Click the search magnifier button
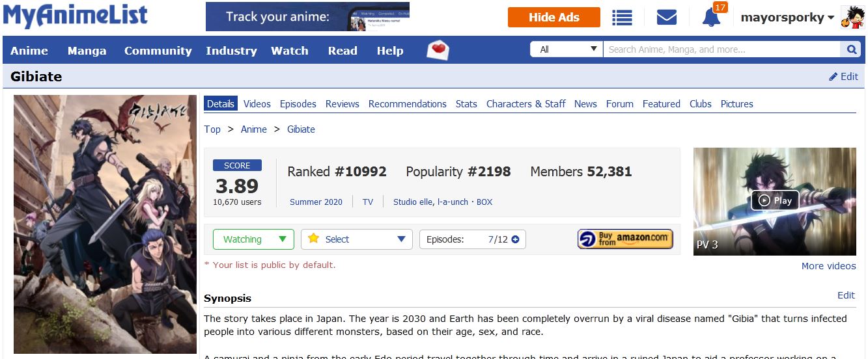Image resolution: width=868 pixels, height=359 pixels. 851,49
